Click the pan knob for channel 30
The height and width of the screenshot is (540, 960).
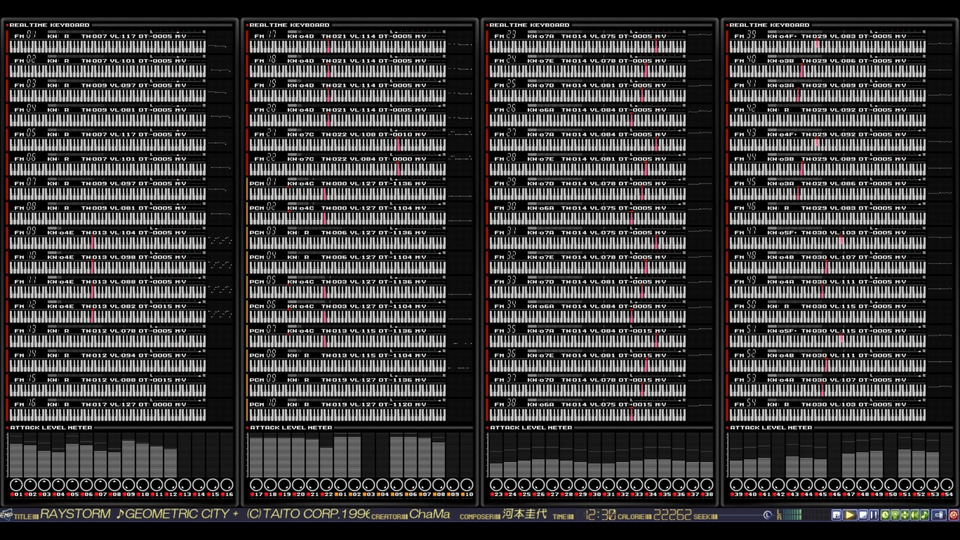pyautogui.click(x=594, y=484)
